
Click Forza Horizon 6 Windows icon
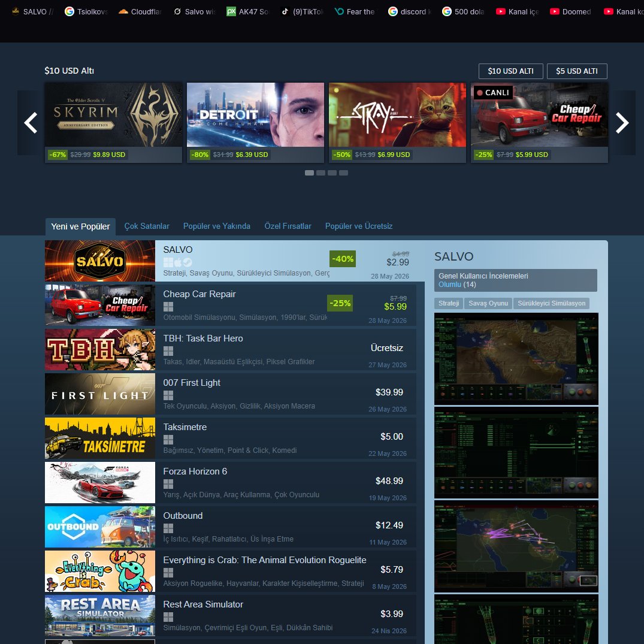click(x=168, y=484)
